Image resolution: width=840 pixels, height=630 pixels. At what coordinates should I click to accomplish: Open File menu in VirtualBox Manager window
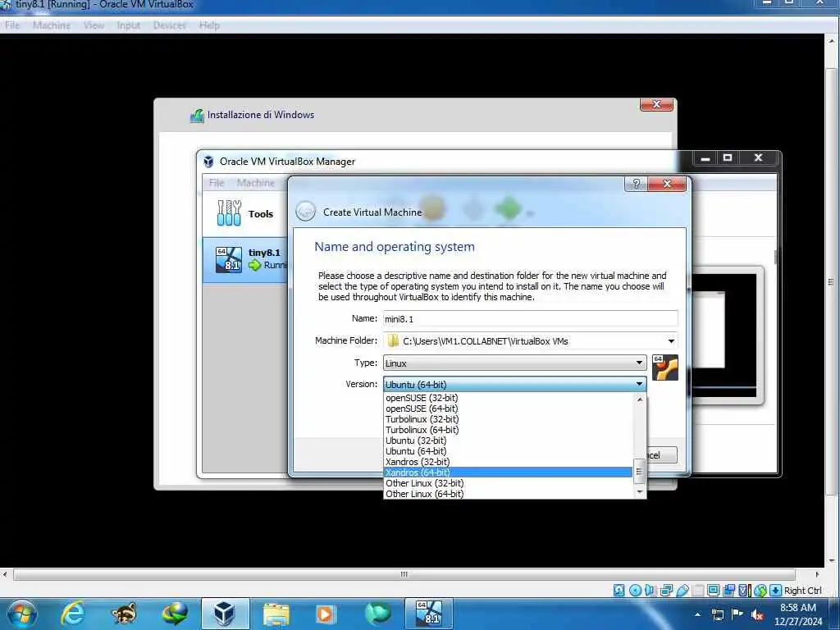(217, 183)
